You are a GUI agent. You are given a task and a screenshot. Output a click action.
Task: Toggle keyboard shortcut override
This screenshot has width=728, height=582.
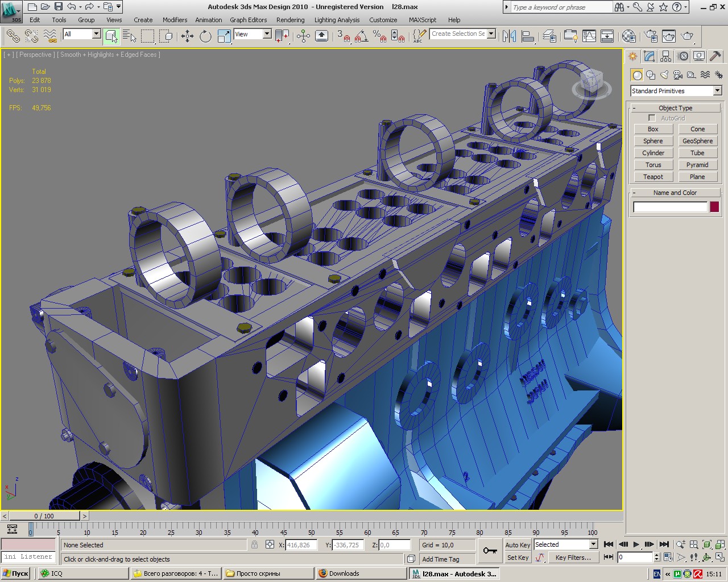(x=321, y=36)
